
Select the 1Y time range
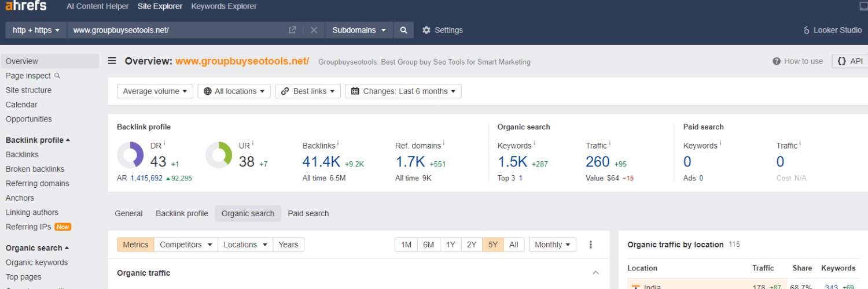(450, 244)
